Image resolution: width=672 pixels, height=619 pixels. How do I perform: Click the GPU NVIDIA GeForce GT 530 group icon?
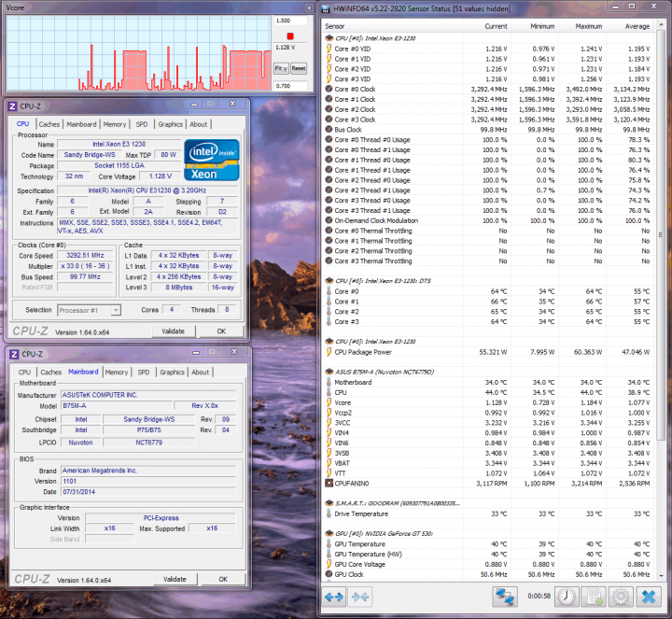[x=329, y=533]
